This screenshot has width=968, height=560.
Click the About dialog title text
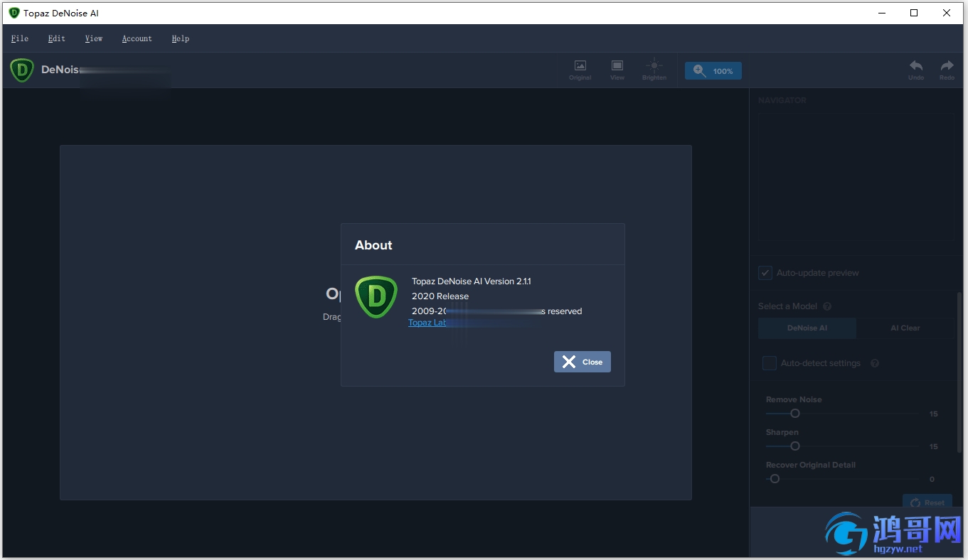click(373, 245)
